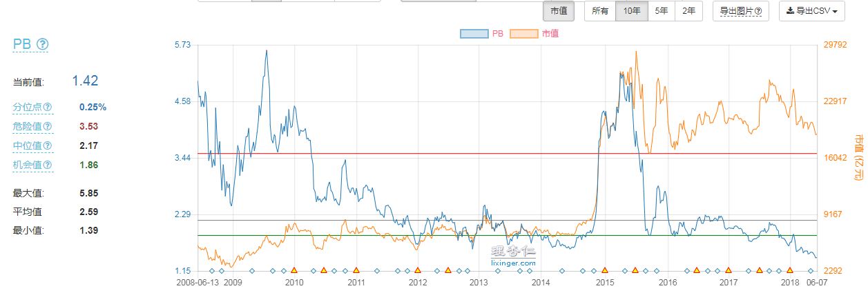Click the 危险值 help question mark
Screen dimensions: 868x293
click(48, 127)
